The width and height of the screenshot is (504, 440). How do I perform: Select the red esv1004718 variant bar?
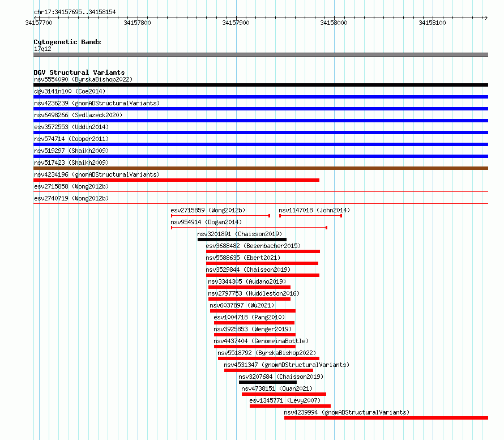click(x=254, y=323)
